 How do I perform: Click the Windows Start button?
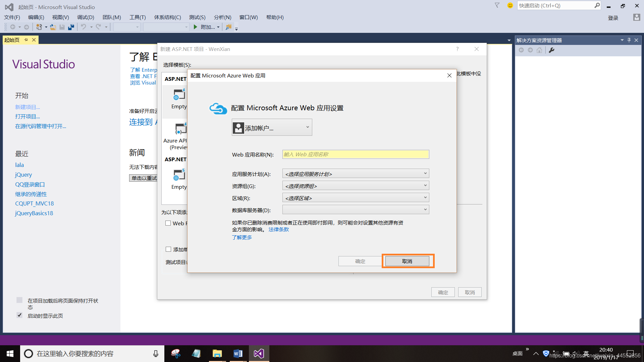pyautogui.click(x=10, y=354)
